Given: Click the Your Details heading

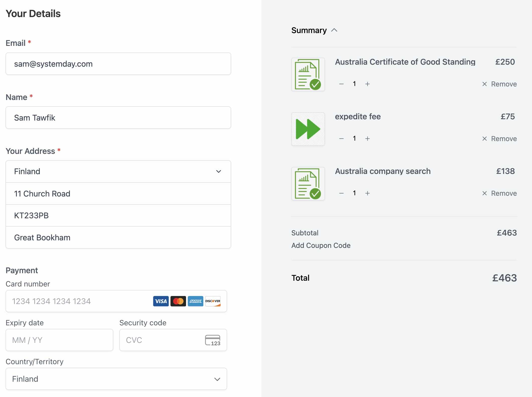Looking at the screenshot, I should click(x=33, y=14).
